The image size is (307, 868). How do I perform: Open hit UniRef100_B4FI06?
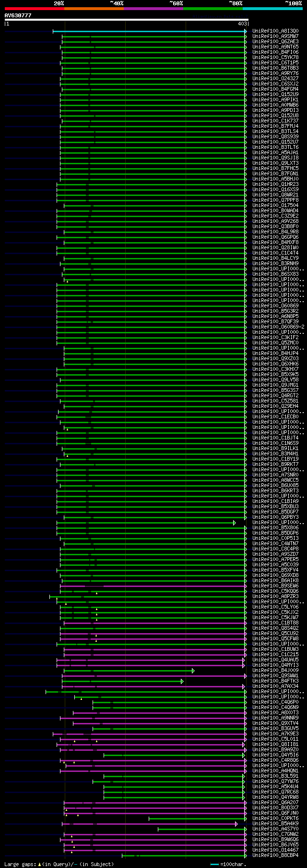[x=275, y=52]
